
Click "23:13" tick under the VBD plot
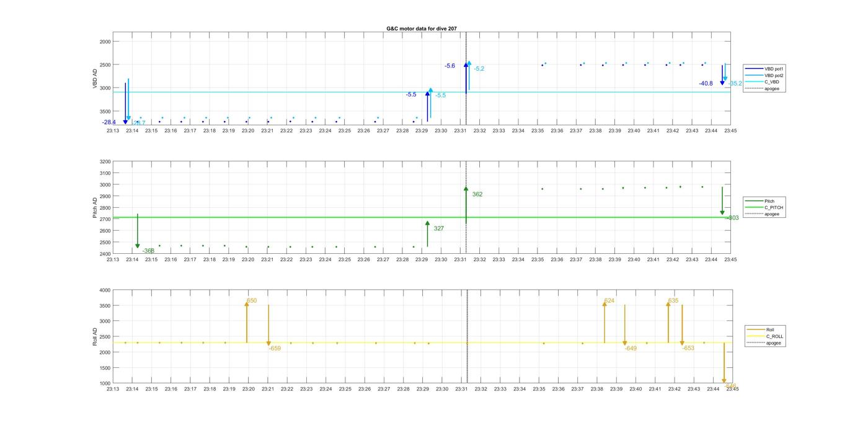click(x=113, y=130)
